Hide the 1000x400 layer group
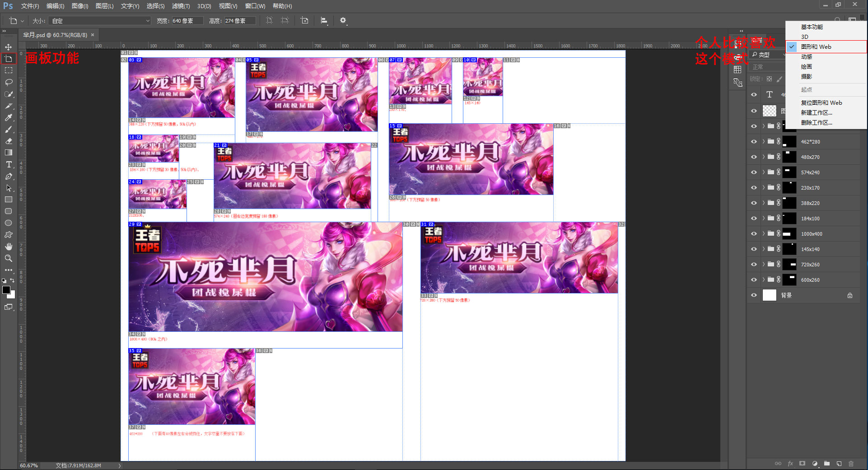 754,233
